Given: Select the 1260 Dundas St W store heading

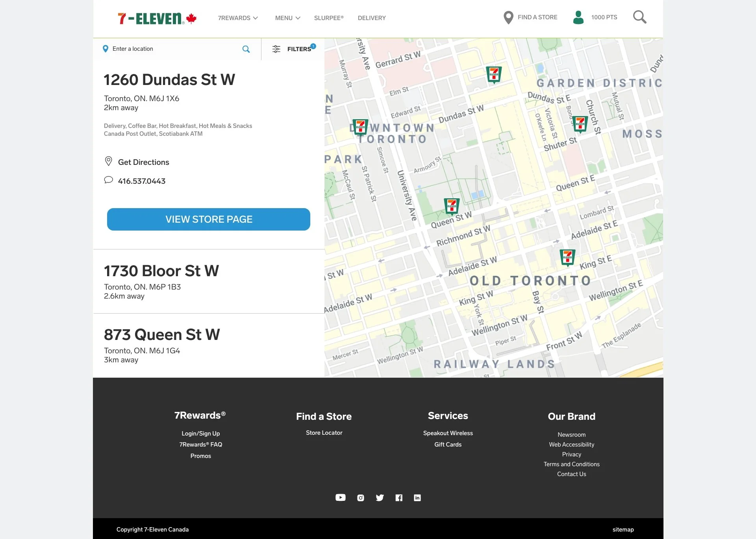Looking at the screenshot, I should [x=169, y=79].
